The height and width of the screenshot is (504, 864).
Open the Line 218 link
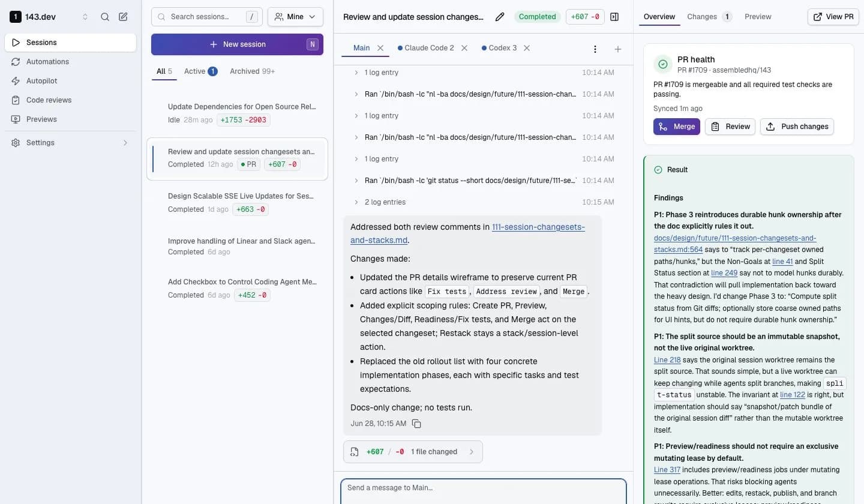click(667, 360)
